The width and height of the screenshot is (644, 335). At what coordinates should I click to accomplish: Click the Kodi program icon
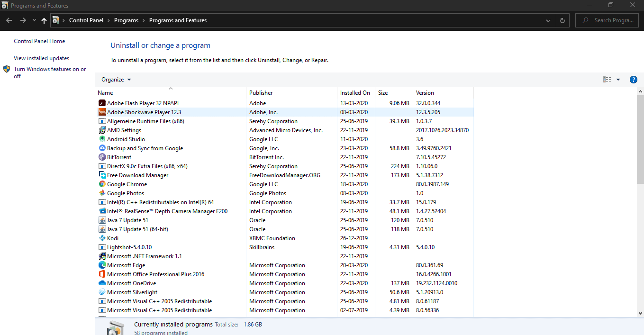[102, 238]
